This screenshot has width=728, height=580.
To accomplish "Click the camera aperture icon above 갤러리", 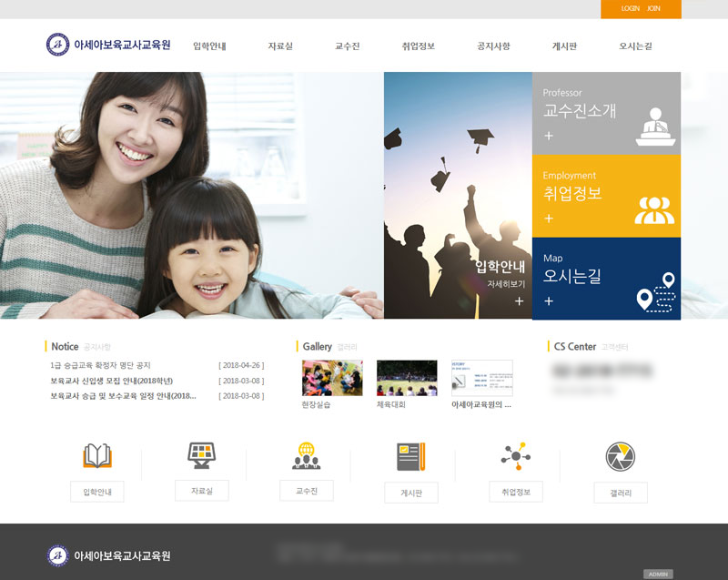I will click(620, 456).
